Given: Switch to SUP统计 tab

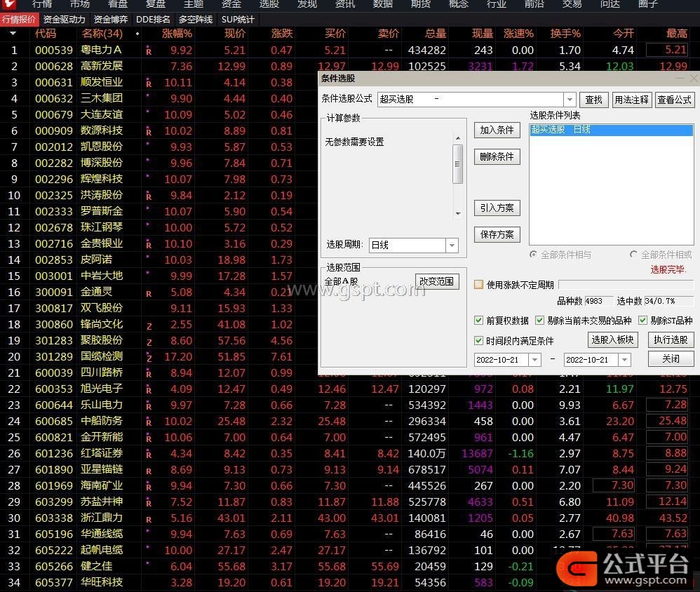Looking at the screenshot, I should pos(238,20).
